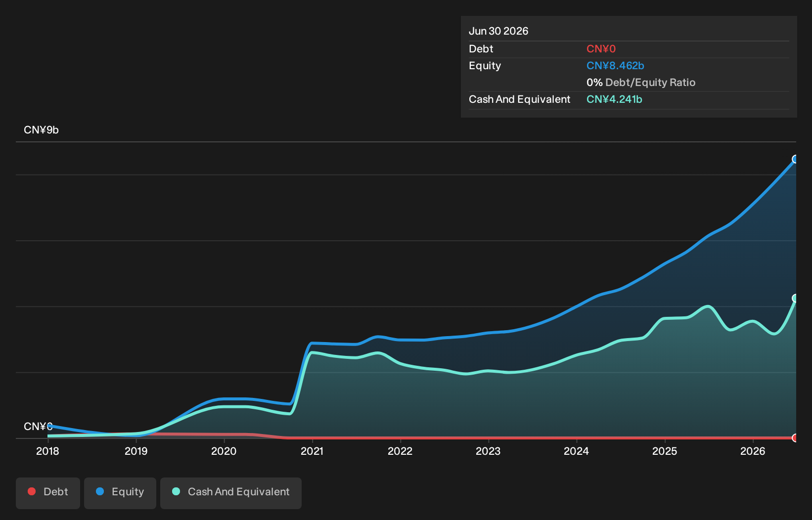812x520 pixels.
Task: Click the Jun 30 2026 tooltip date
Action: (x=498, y=31)
